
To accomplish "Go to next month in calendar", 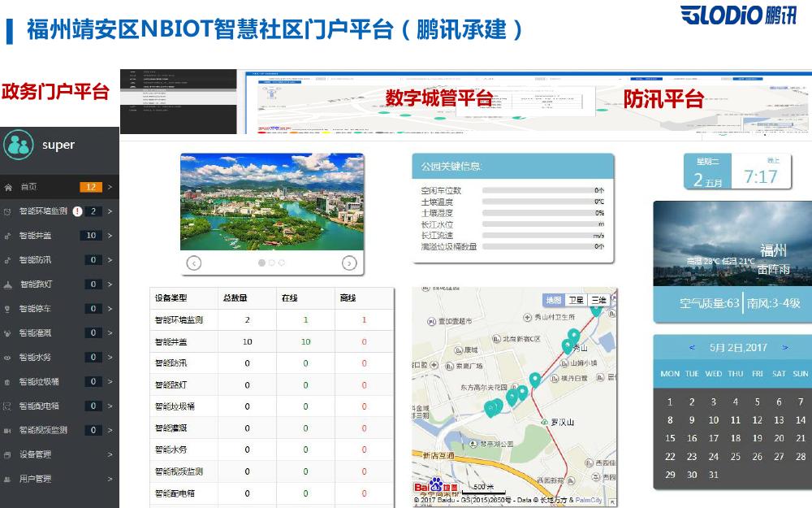I will pyautogui.click(x=785, y=348).
